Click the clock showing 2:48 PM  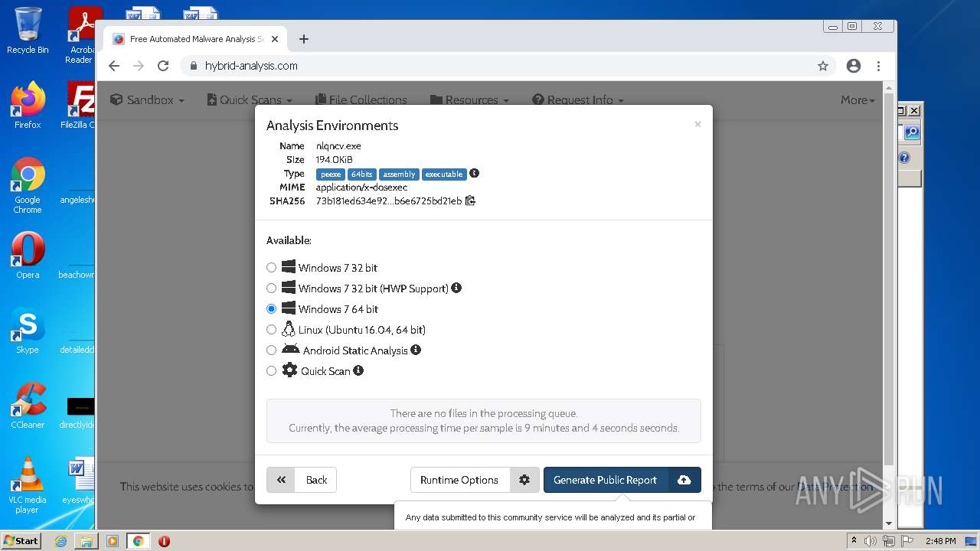[x=940, y=541]
